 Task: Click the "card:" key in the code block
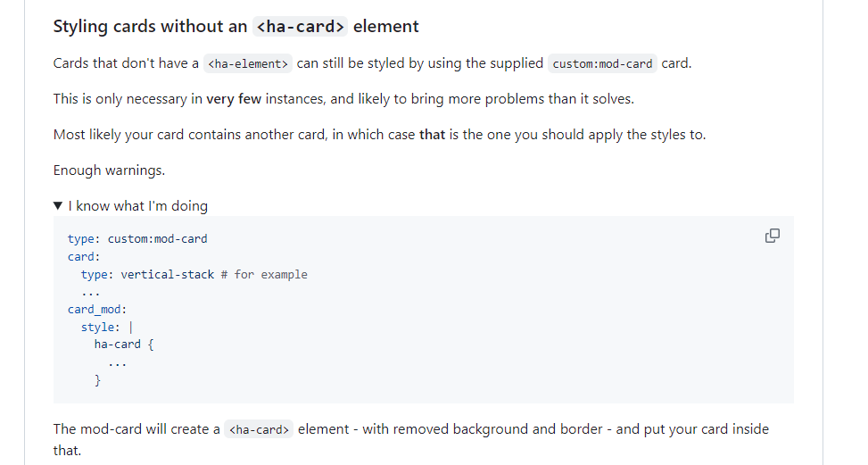(x=84, y=257)
